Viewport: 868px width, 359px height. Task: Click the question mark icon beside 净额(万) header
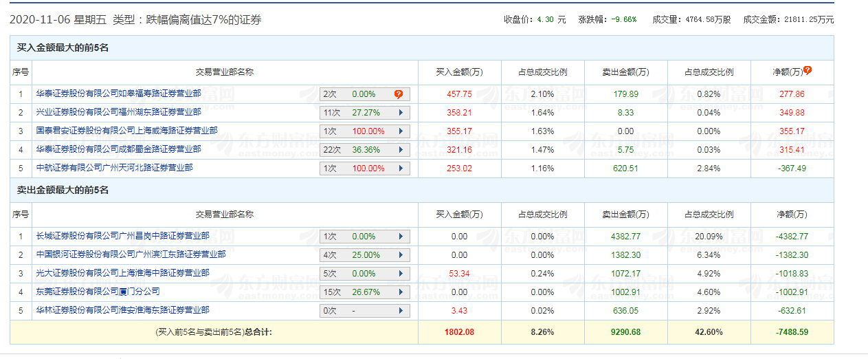(808, 70)
